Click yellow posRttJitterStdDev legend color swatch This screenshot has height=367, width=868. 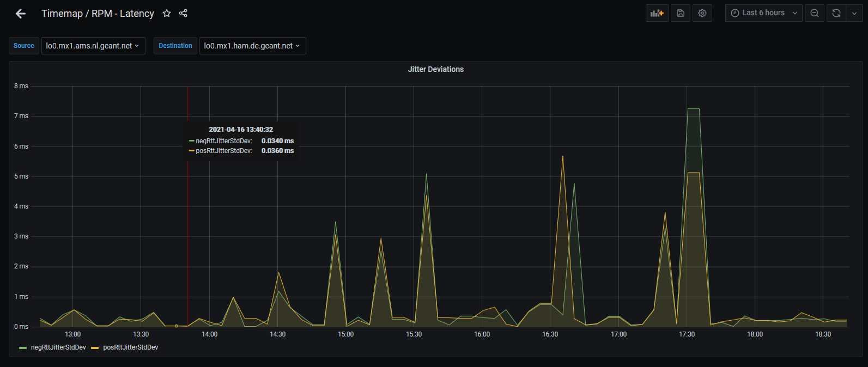[95, 348]
